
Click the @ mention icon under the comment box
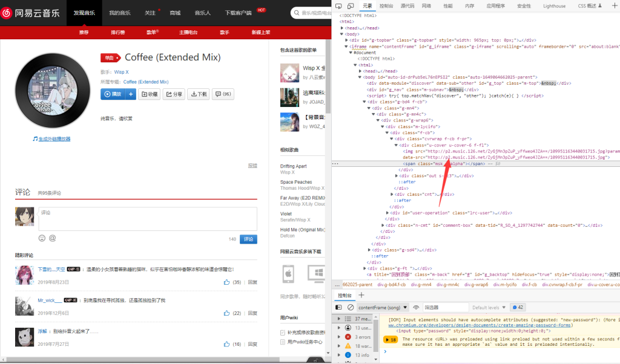pyautogui.click(x=52, y=238)
